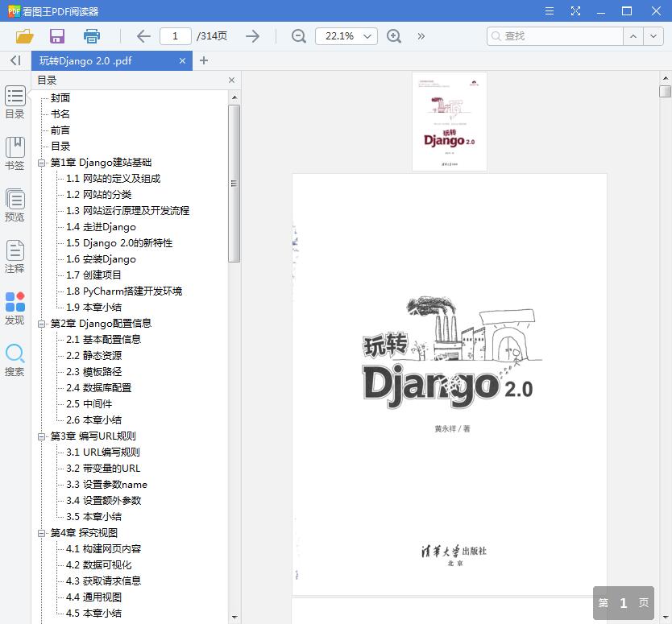Open a file with the folder icon
This screenshot has height=624, width=672.
23,36
